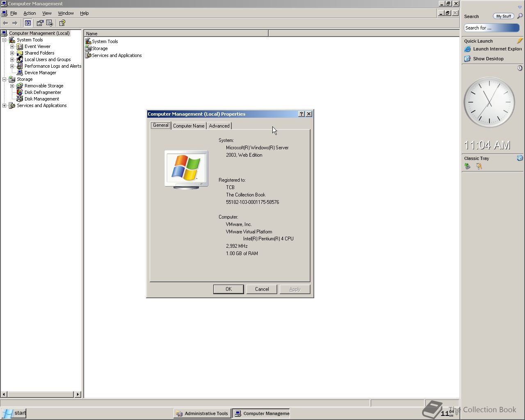Click the second tray icon under Classic Tray
525x420 pixels.
(479, 166)
